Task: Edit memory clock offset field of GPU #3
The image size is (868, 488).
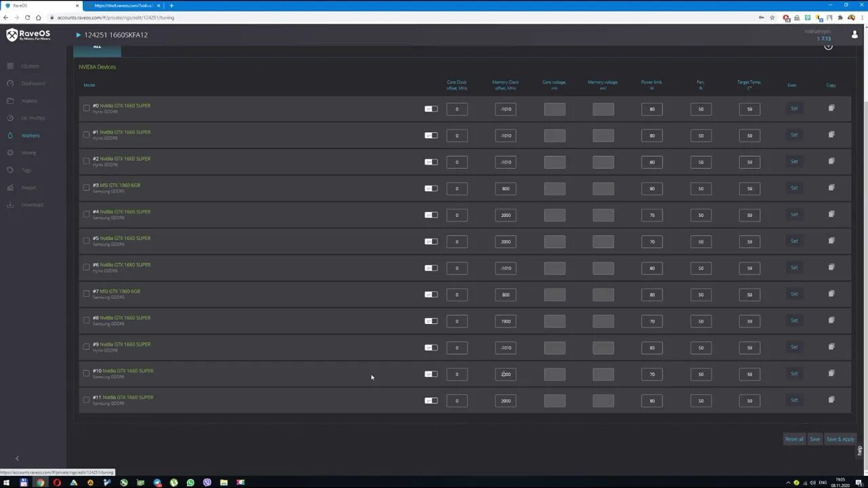Action: click(506, 188)
